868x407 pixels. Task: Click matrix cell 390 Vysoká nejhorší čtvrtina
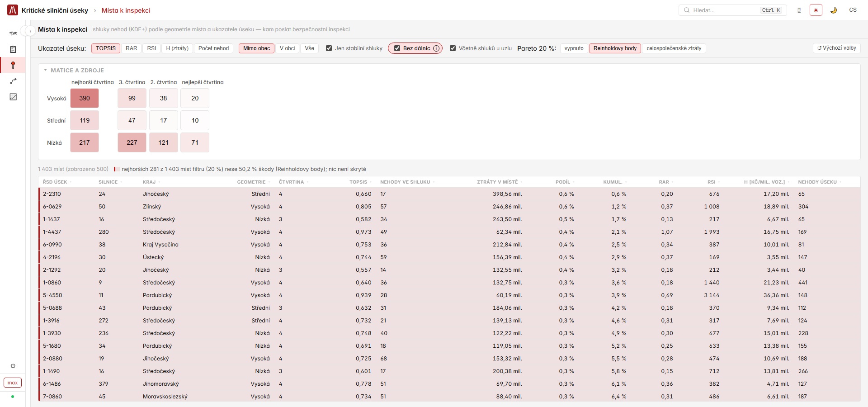(x=85, y=98)
